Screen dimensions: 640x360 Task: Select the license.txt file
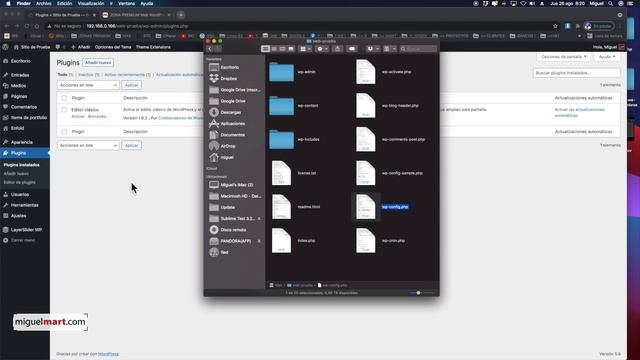pos(282,173)
